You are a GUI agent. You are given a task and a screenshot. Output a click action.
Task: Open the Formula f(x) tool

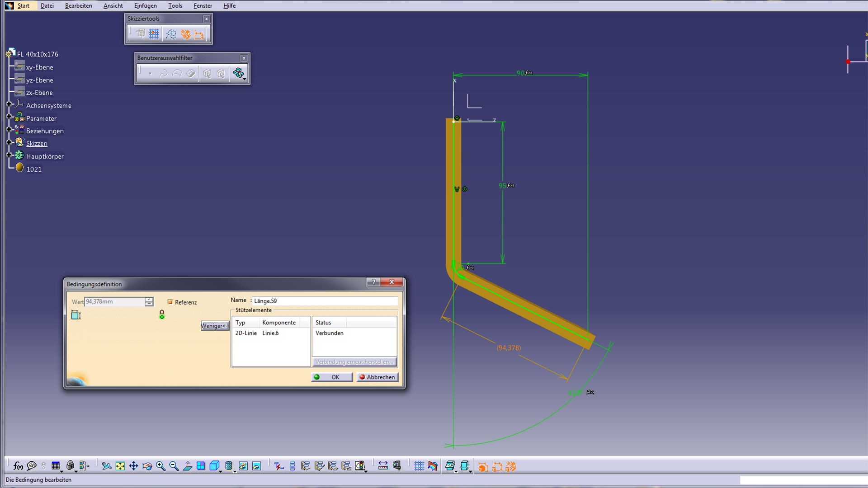coord(18,466)
